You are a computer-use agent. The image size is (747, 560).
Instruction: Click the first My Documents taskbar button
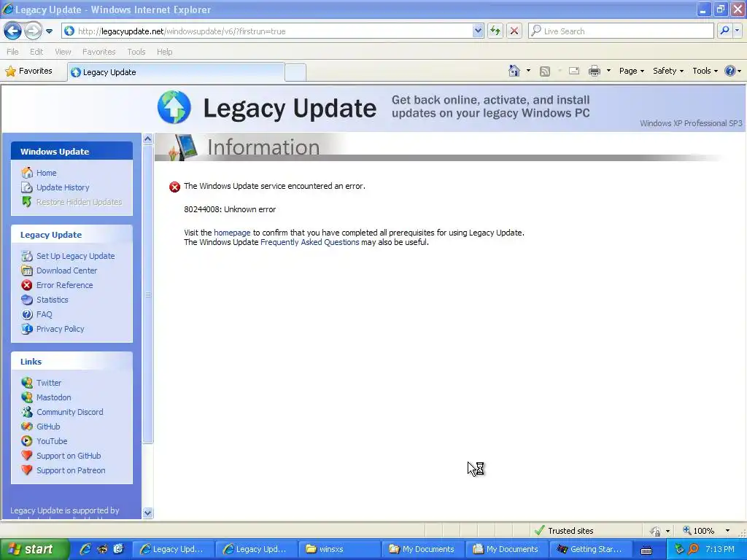pos(423,550)
